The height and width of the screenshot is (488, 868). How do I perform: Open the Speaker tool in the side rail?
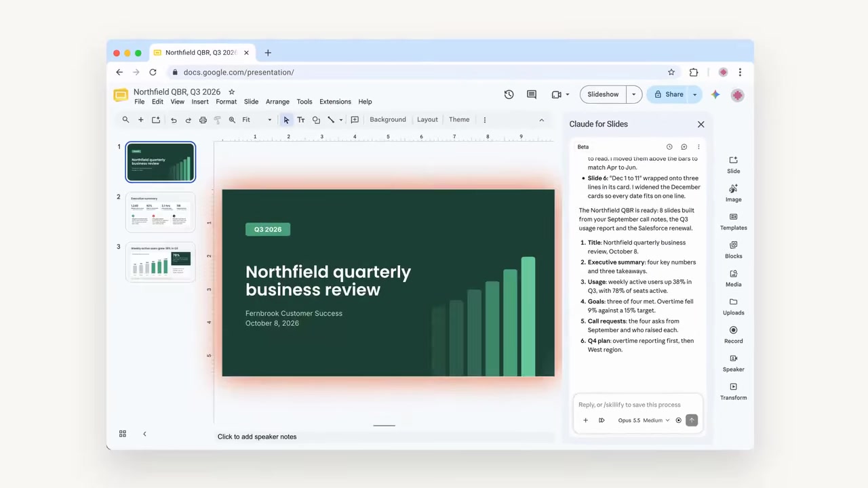pos(733,363)
